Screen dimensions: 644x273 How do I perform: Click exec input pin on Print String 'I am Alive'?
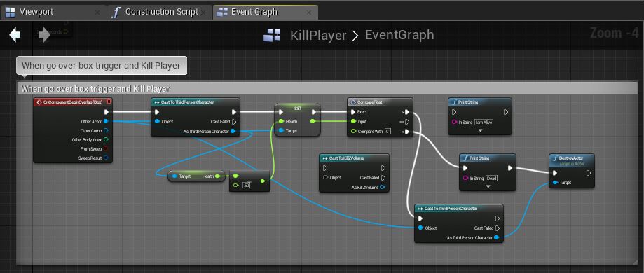click(x=454, y=112)
